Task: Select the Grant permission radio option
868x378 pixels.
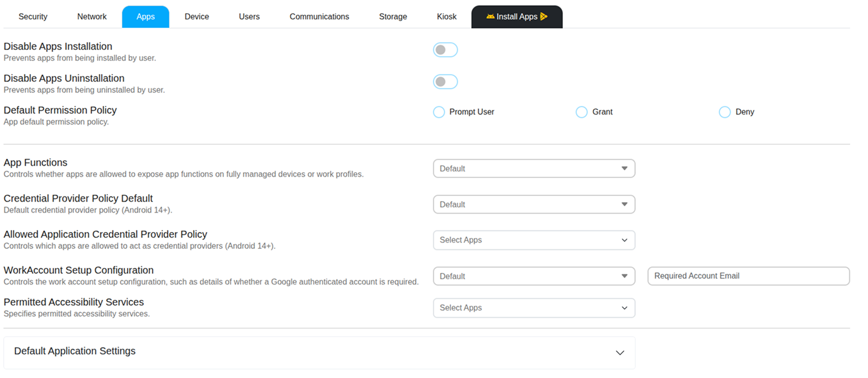Action: click(x=582, y=112)
